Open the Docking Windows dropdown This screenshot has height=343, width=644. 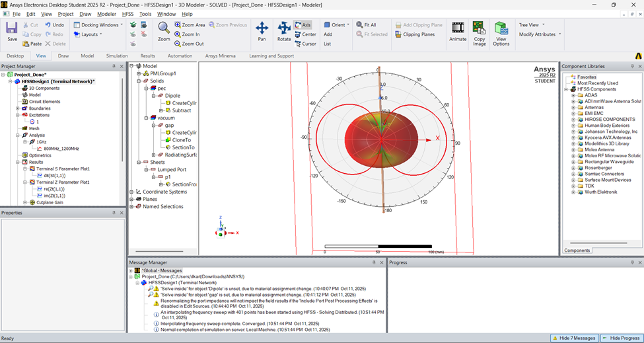[x=98, y=25]
